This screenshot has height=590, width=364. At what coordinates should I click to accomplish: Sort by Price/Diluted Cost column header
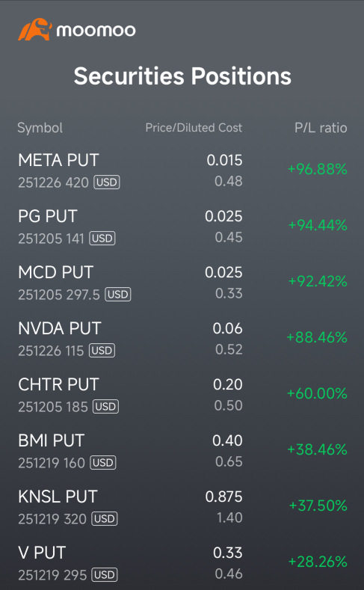point(194,128)
